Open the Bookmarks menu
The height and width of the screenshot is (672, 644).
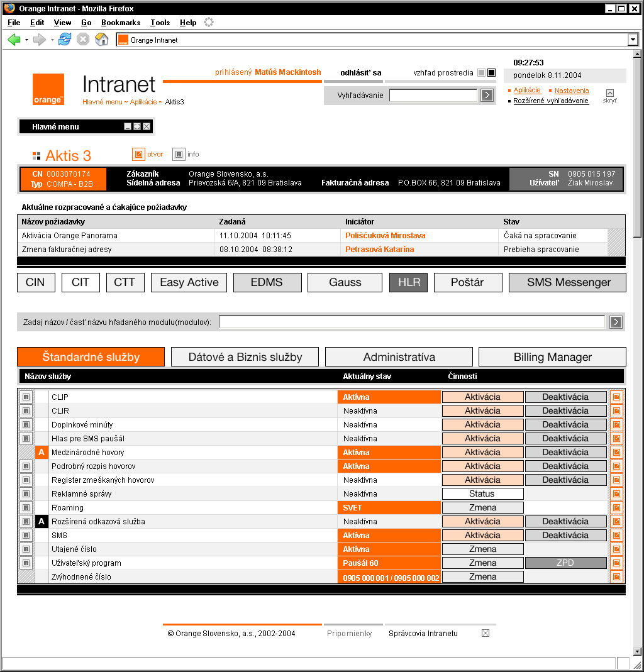(x=121, y=23)
